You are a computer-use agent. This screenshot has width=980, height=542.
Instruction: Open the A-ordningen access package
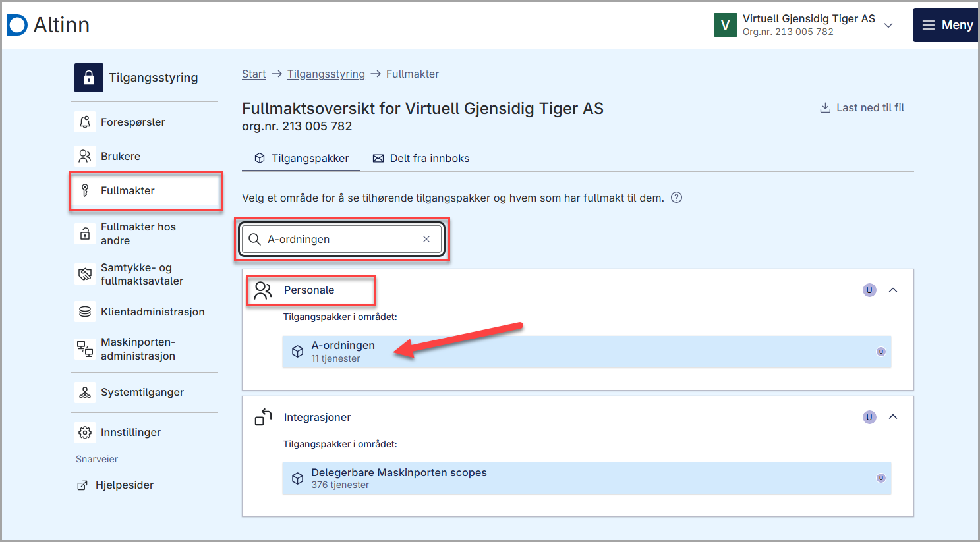pos(587,352)
